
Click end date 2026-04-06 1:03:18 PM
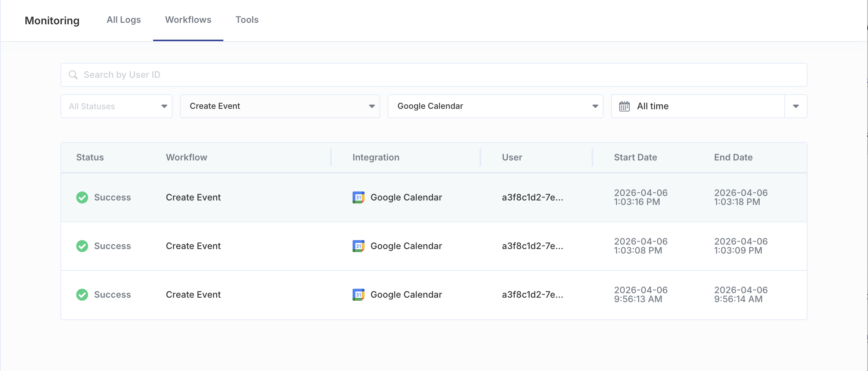pos(741,197)
